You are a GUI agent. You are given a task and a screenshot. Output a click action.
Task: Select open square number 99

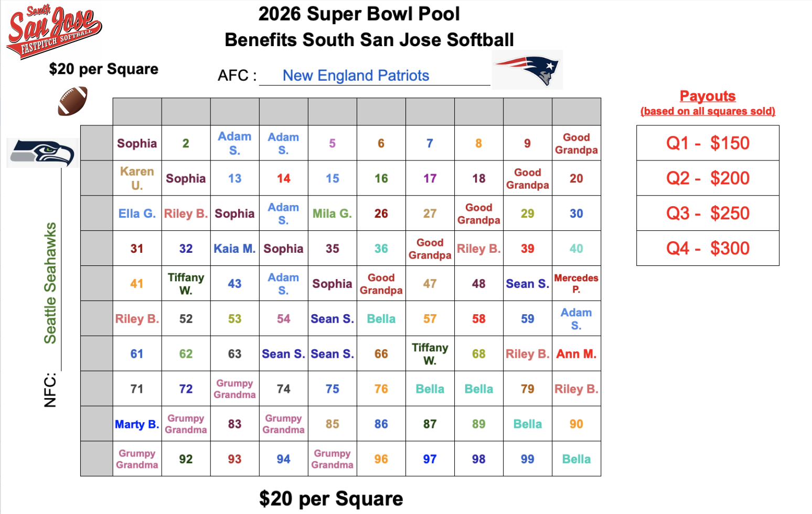[527, 459]
